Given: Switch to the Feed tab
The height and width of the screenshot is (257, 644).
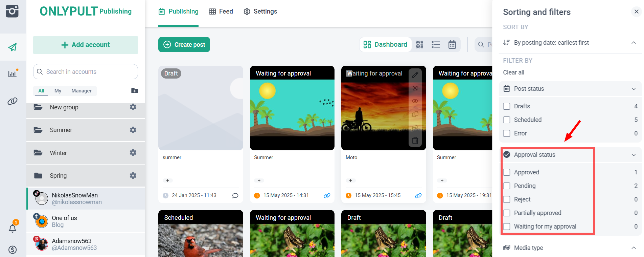Looking at the screenshot, I should 221,12.
